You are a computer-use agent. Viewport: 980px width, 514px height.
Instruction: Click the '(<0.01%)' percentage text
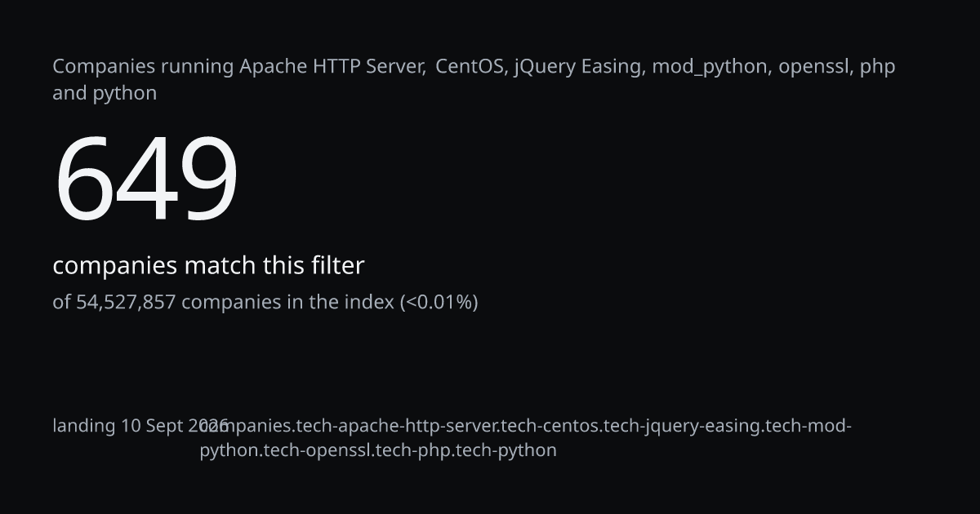[439, 302]
